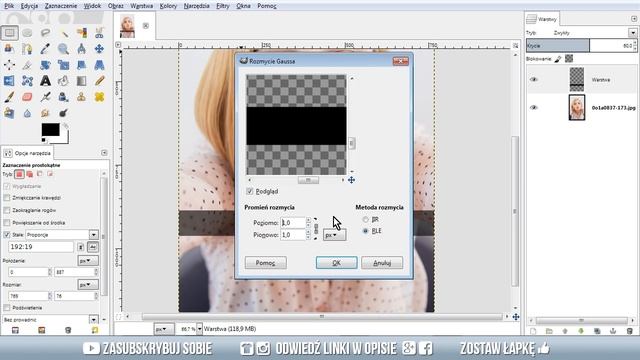Select the Scissors Select tool
Screen dimensions: 640x360
tap(99, 33)
